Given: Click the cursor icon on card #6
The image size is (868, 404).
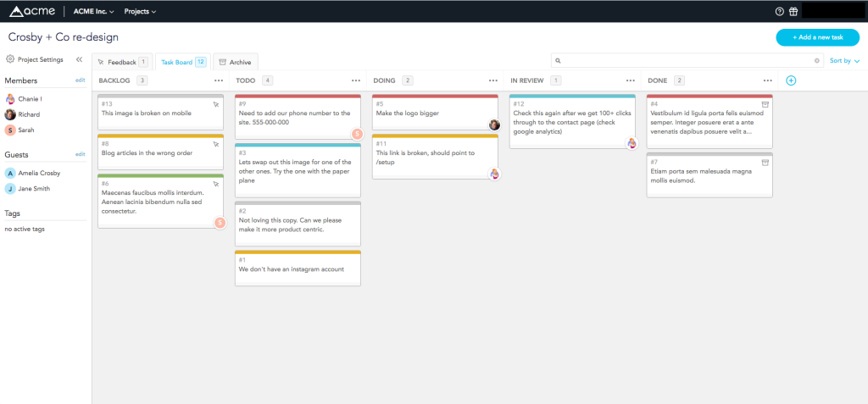Looking at the screenshot, I should pos(216,184).
